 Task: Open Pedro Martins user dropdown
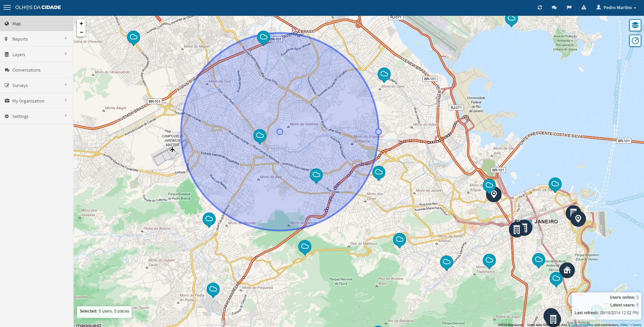(x=616, y=7)
